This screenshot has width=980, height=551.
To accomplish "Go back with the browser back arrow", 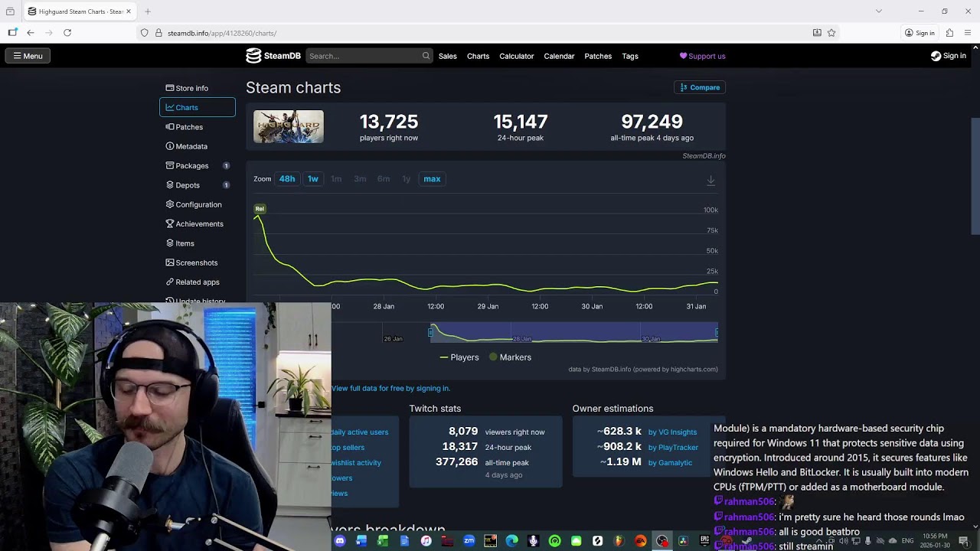I will (x=31, y=33).
